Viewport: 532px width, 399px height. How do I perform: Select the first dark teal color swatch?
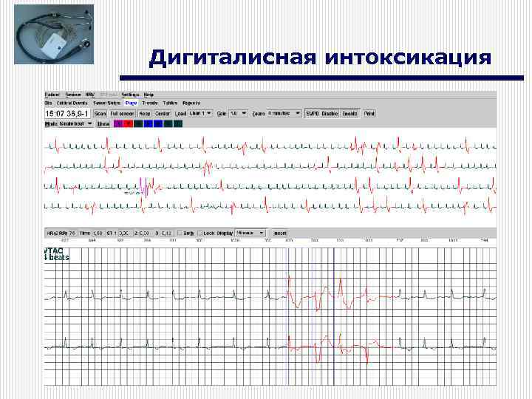[138, 124]
